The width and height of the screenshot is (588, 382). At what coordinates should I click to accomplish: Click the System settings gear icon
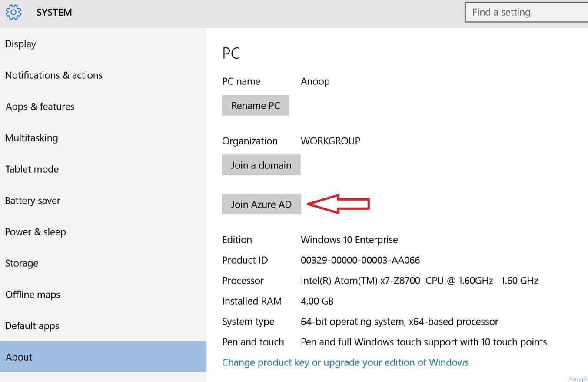(x=13, y=12)
